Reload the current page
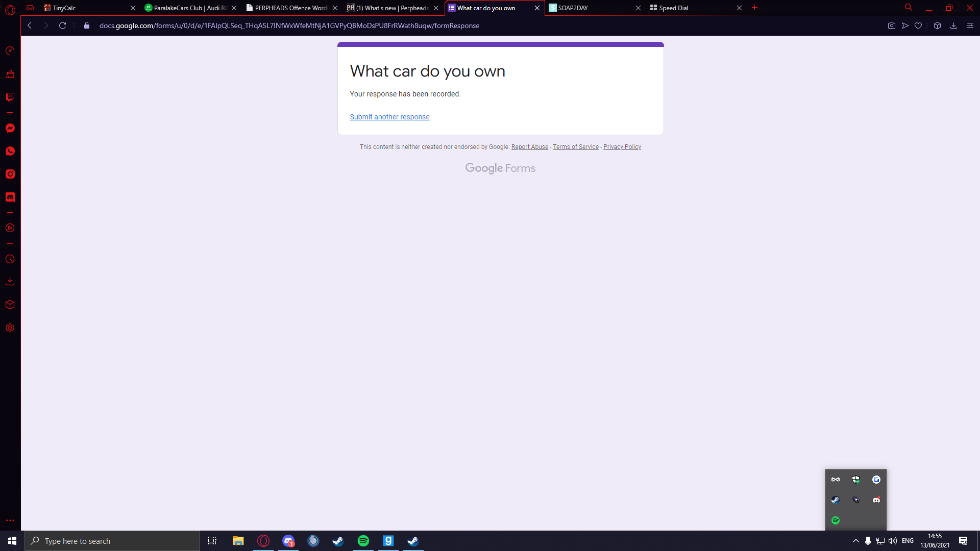 click(62, 26)
